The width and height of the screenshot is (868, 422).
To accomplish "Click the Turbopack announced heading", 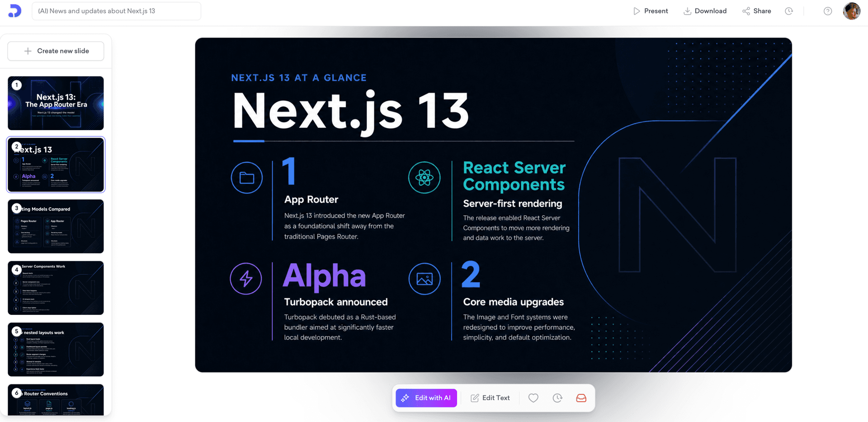I will point(336,302).
